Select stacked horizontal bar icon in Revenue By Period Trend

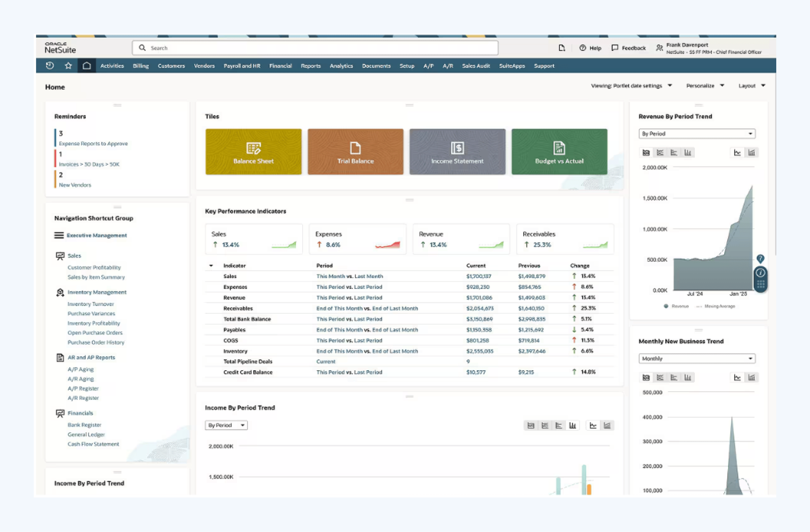tap(660, 153)
